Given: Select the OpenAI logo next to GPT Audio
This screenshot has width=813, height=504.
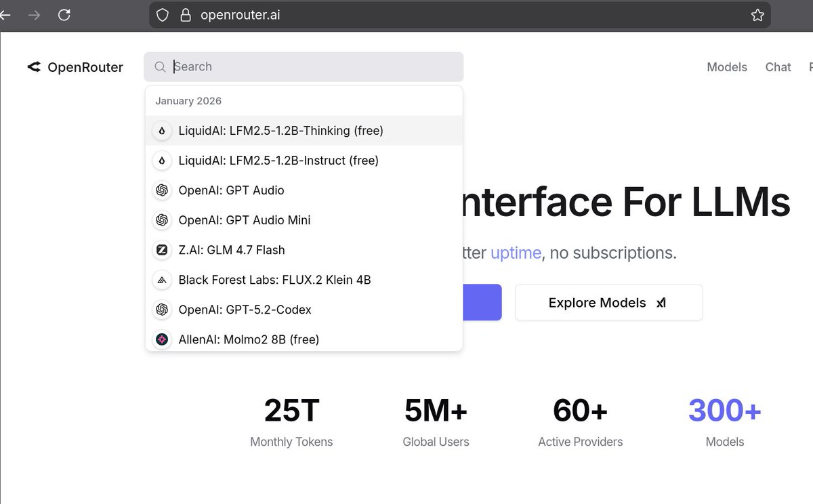Looking at the screenshot, I should (161, 190).
